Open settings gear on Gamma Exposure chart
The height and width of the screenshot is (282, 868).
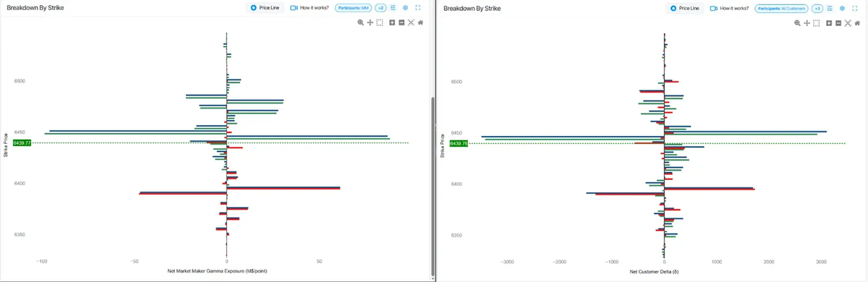tap(405, 8)
